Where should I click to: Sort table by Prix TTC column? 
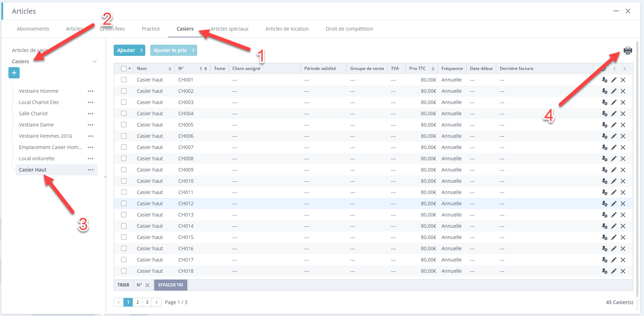pos(433,69)
